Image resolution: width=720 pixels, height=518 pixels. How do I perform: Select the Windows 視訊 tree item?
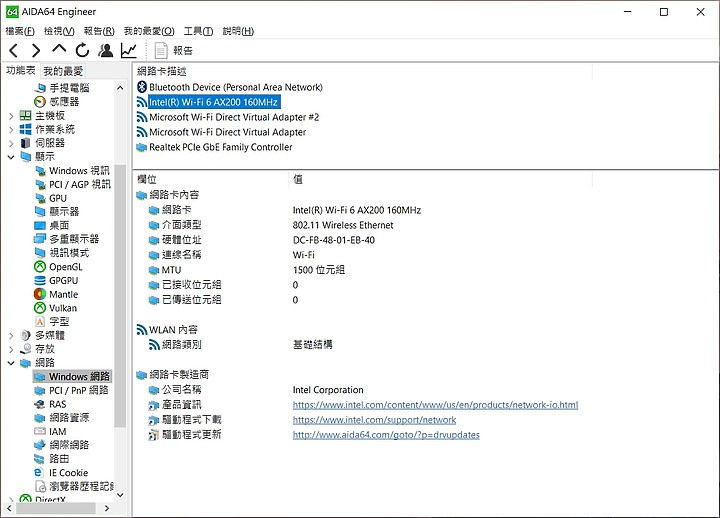(x=79, y=170)
